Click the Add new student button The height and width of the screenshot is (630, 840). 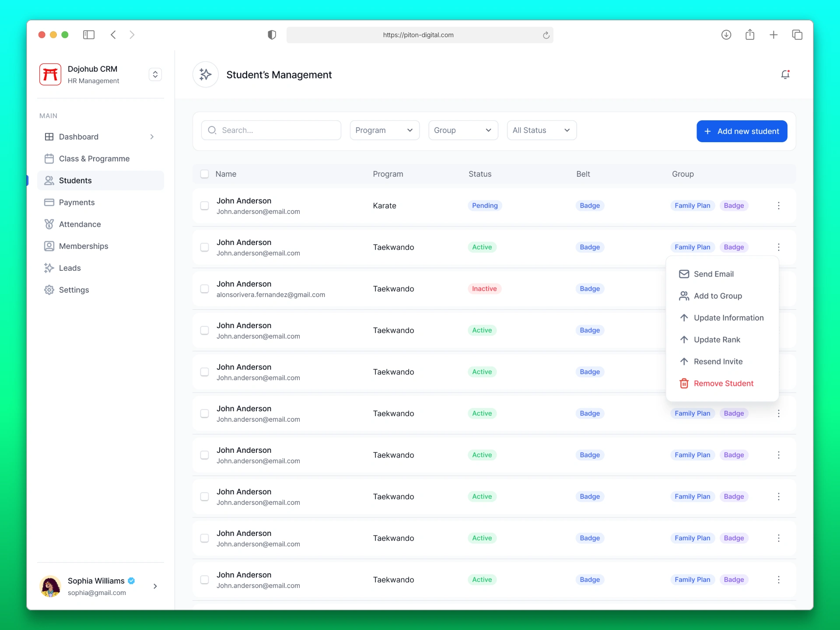tap(742, 131)
